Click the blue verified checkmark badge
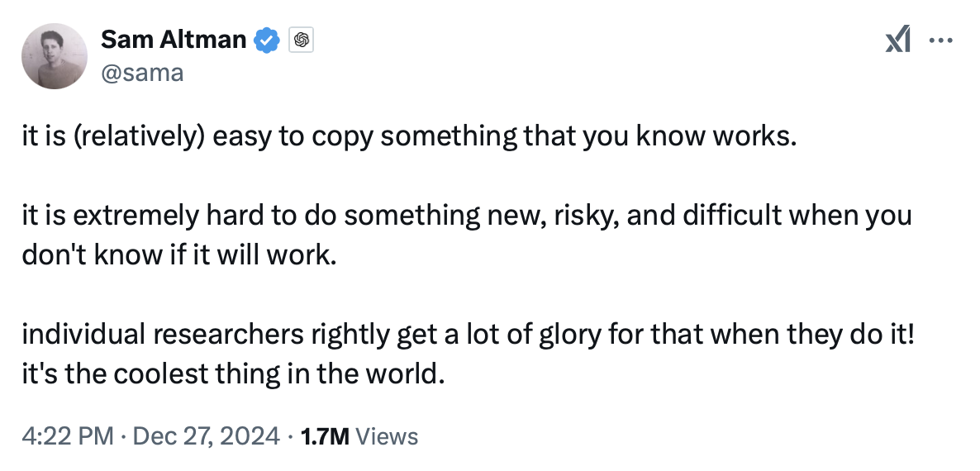 [267, 40]
